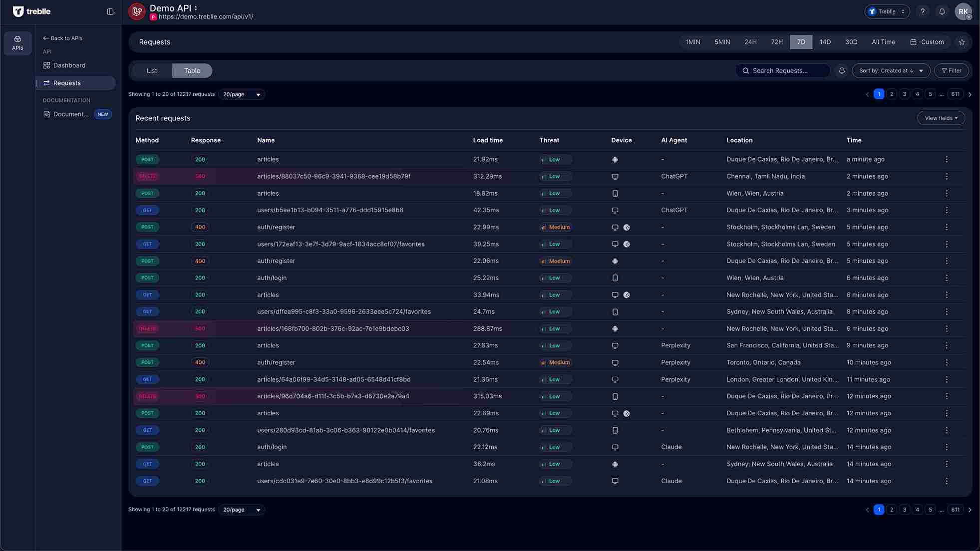Click the RK user avatar
980x551 pixels.
(x=963, y=11)
